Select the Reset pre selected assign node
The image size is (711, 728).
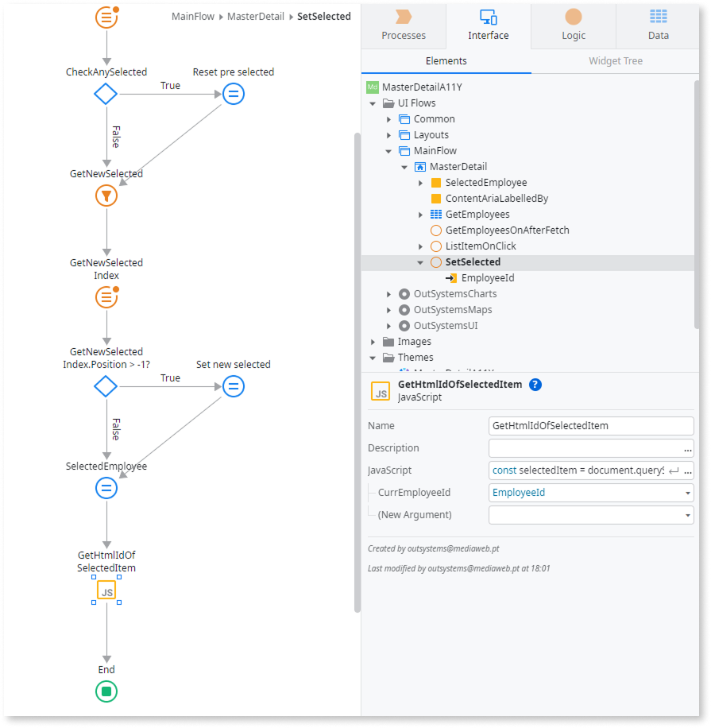[234, 94]
